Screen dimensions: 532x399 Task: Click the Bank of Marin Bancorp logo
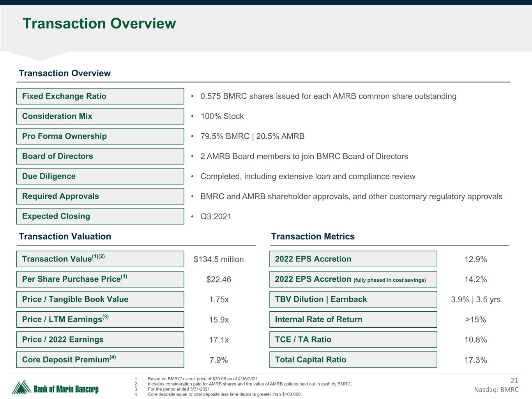pyautogui.click(x=55, y=388)
